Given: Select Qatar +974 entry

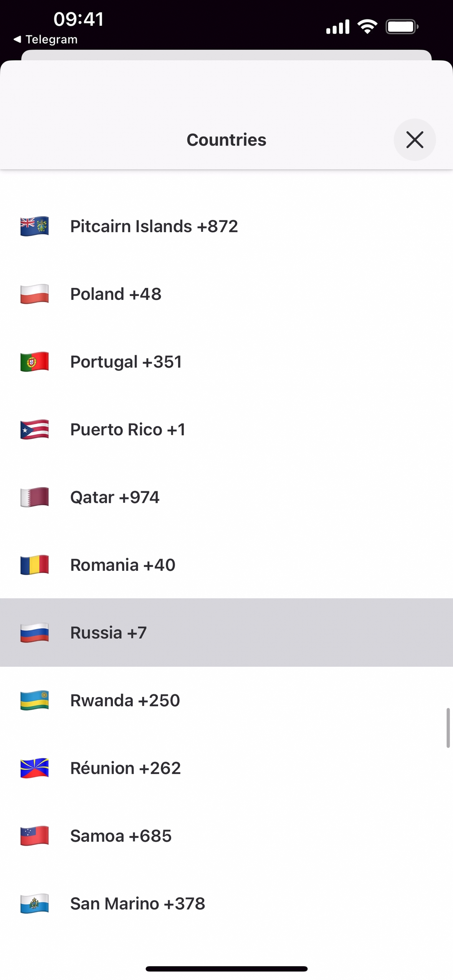Looking at the screenshot, I should 115,497.
